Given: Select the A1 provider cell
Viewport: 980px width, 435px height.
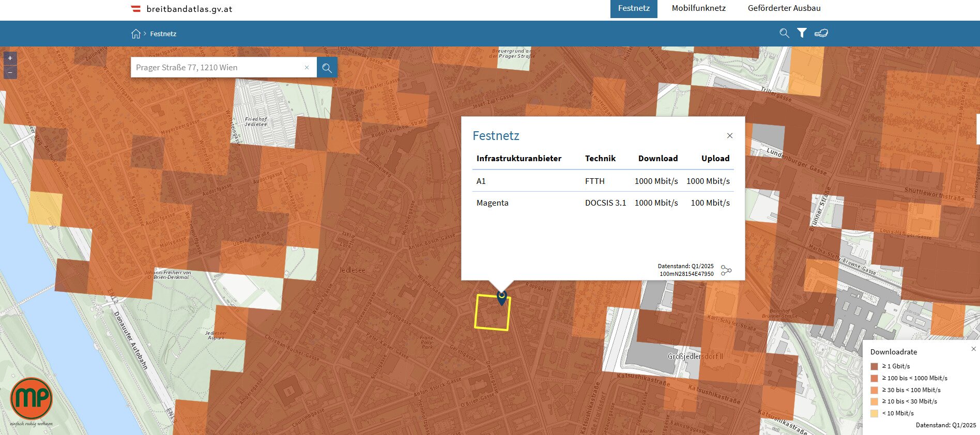Looking at the screenshot, I should [x=481, y=181].
